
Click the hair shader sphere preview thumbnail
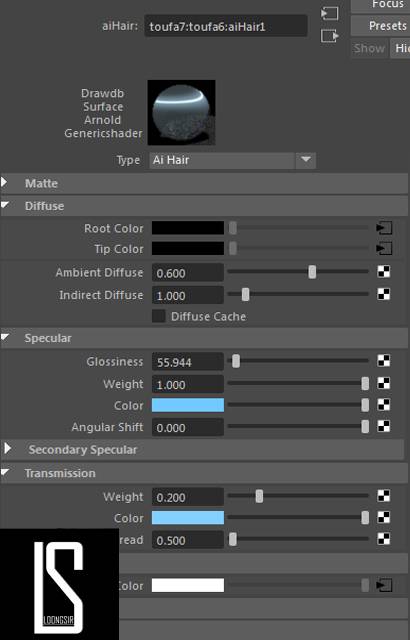tap(182, 112)
